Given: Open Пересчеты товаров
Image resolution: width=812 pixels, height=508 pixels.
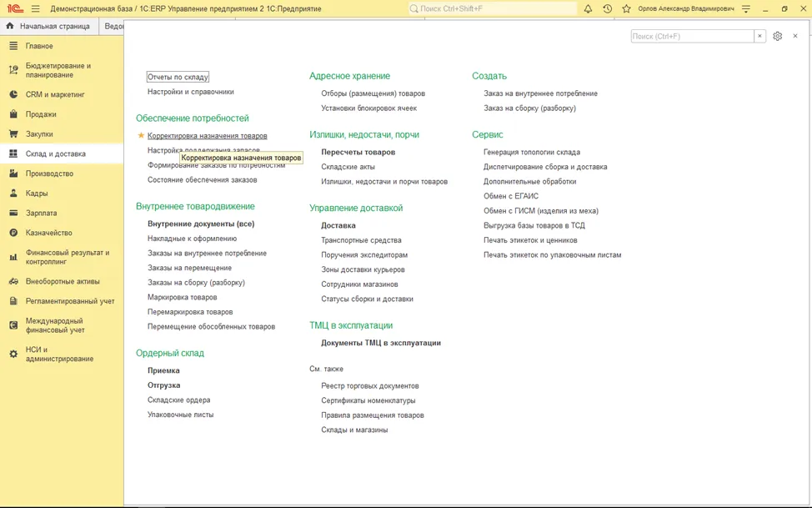Looking at the screenshot, I should tap(358, 153).
